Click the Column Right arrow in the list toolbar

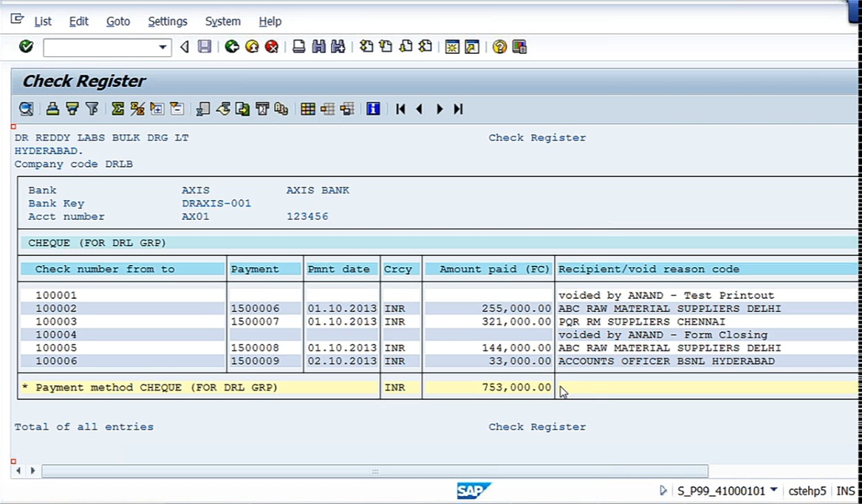point(439,108)
